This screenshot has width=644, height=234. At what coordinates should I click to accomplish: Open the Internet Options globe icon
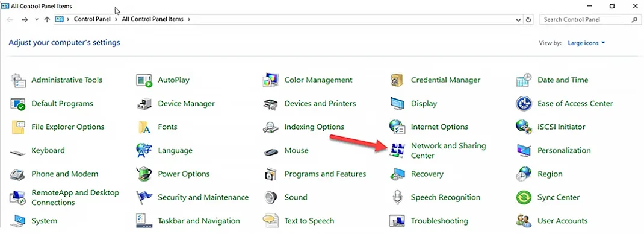397,127
